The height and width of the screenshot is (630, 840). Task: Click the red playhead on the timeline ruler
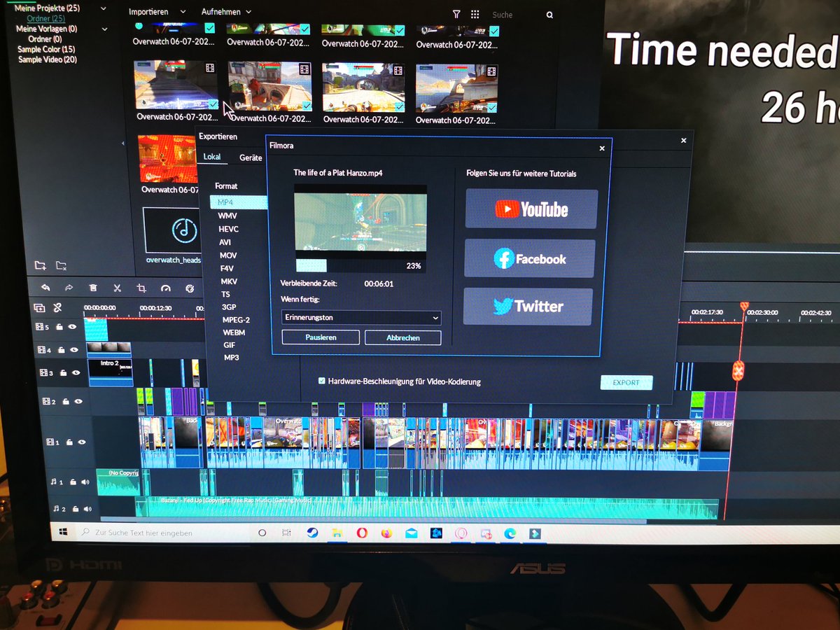click(x=744, y=307)
